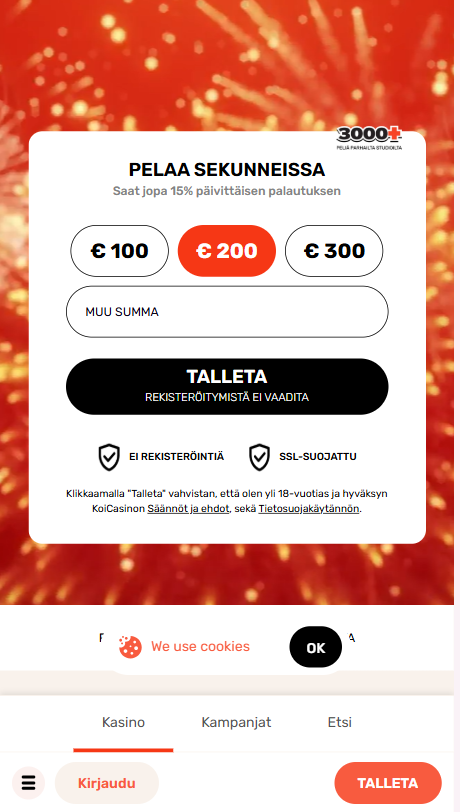Accept cookies with the OK button
This screenshot has height=812, width=460.
(x=315, y=647)
